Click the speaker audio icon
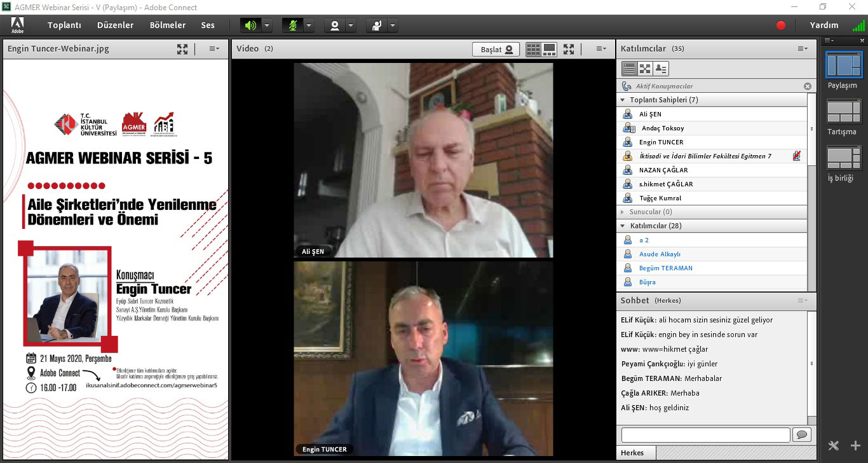 tap(250, 25)
